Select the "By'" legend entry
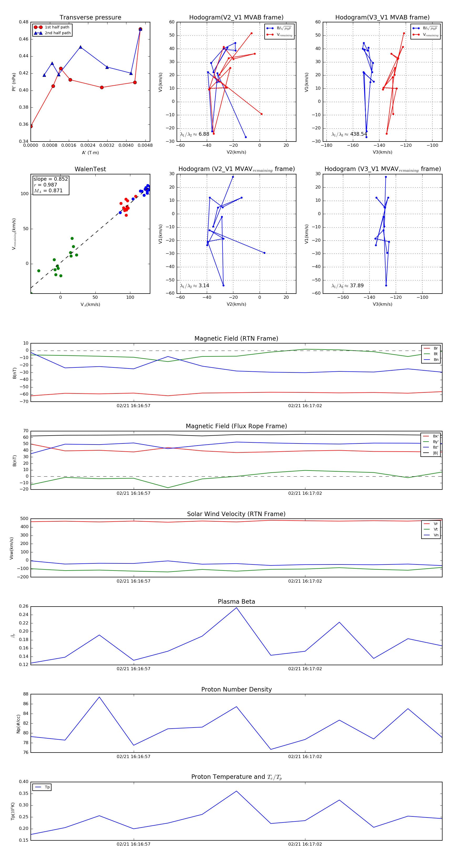The height and width of the screenshot is (868, 473). [x=431, y=442]
